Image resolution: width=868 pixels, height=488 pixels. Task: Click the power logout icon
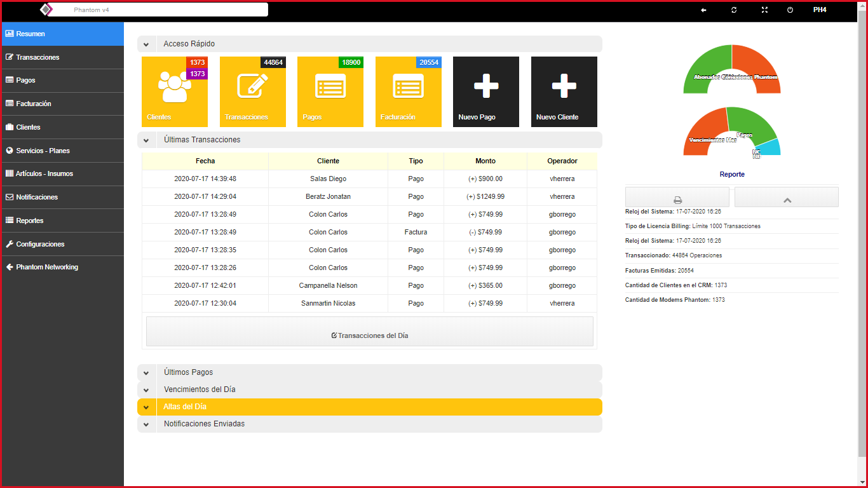click(x=790, y=10)
